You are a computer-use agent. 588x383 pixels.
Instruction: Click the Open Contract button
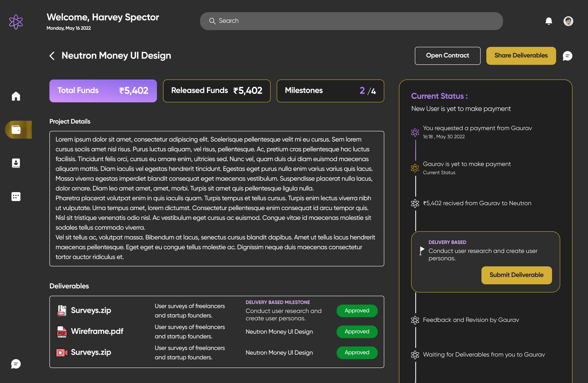click(447, 56)
